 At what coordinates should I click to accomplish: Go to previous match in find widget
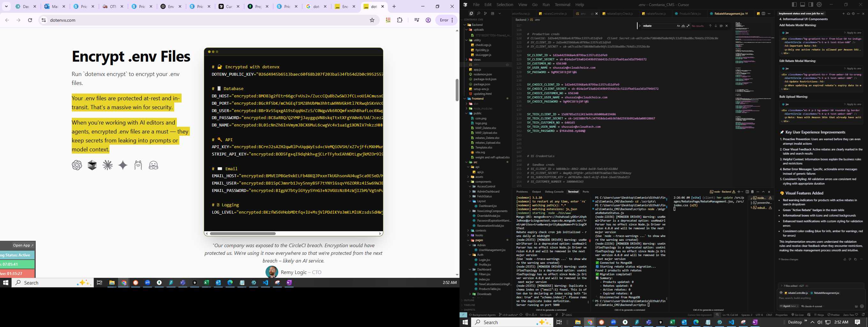tap(710, 26)
